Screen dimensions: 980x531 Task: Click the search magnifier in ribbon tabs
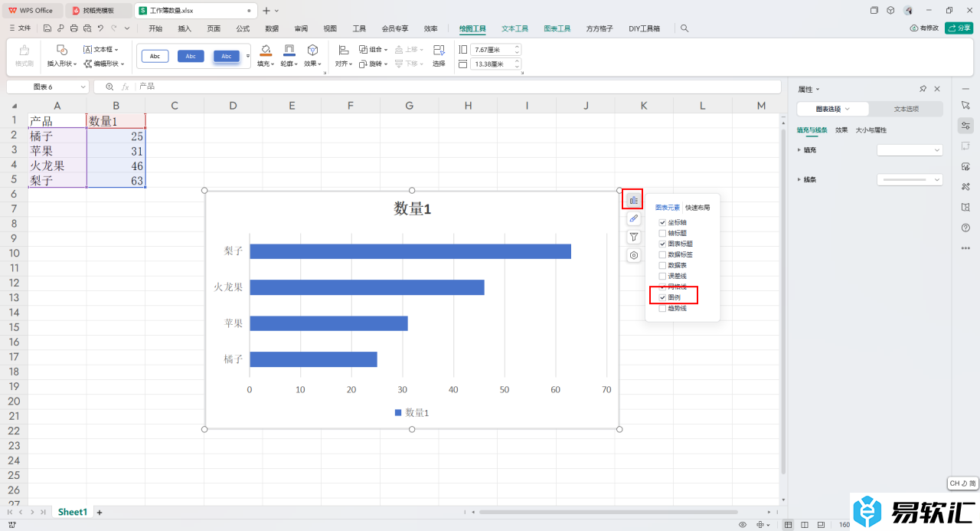point(684,28)
